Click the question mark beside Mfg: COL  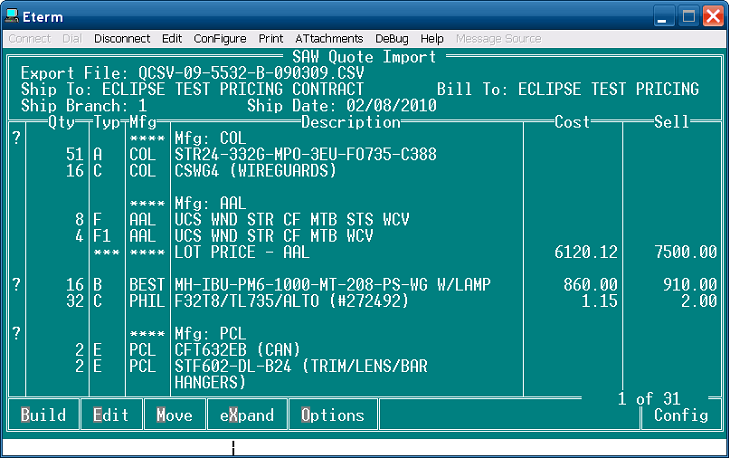click(16, 138)
